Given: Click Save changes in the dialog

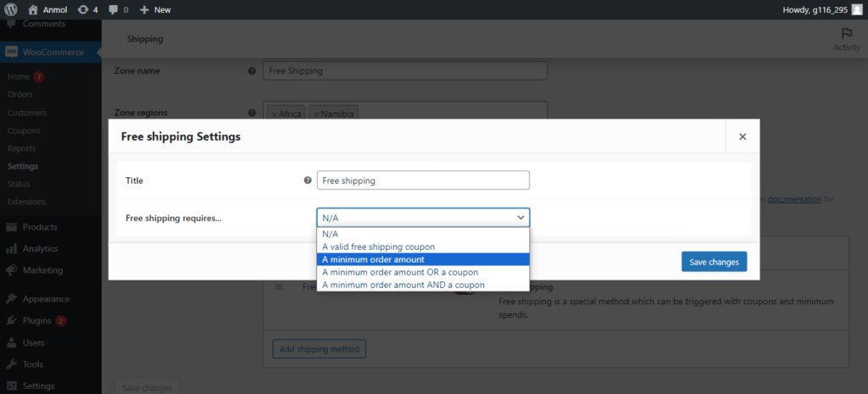Looking at the screenshot, I should [714, 262].
